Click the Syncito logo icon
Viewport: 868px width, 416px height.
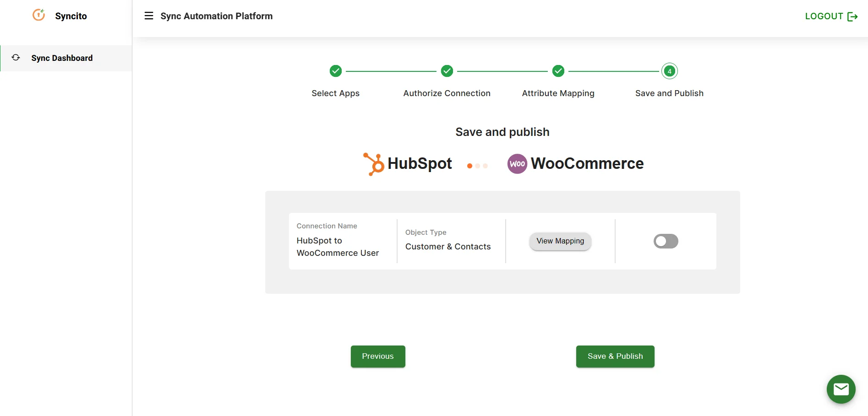click(38, 15)
